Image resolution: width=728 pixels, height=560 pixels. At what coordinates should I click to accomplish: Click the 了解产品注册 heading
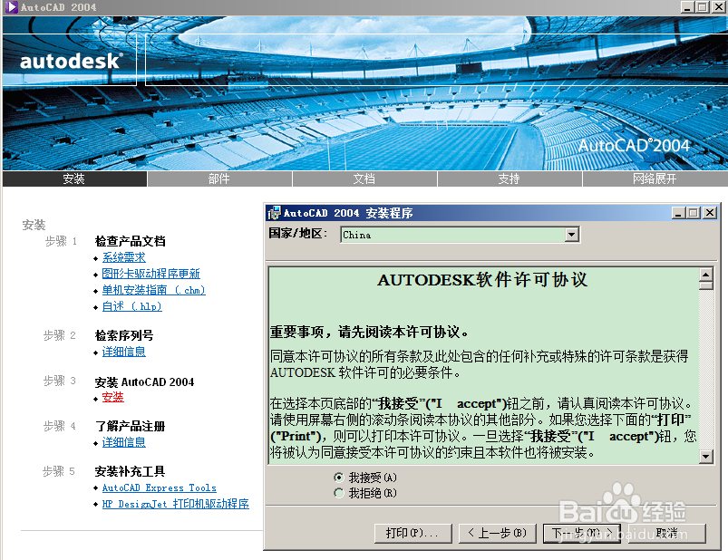pos(130,426)
